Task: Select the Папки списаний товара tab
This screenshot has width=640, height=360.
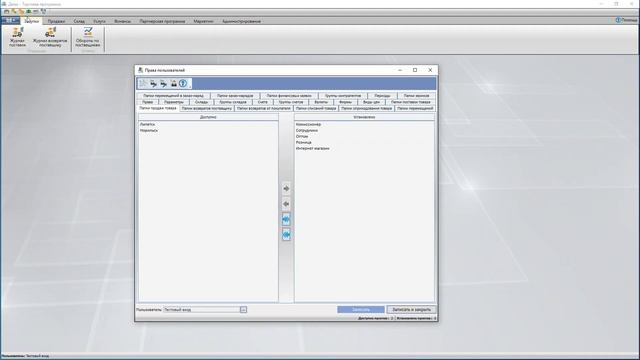Action: (316, 109)
